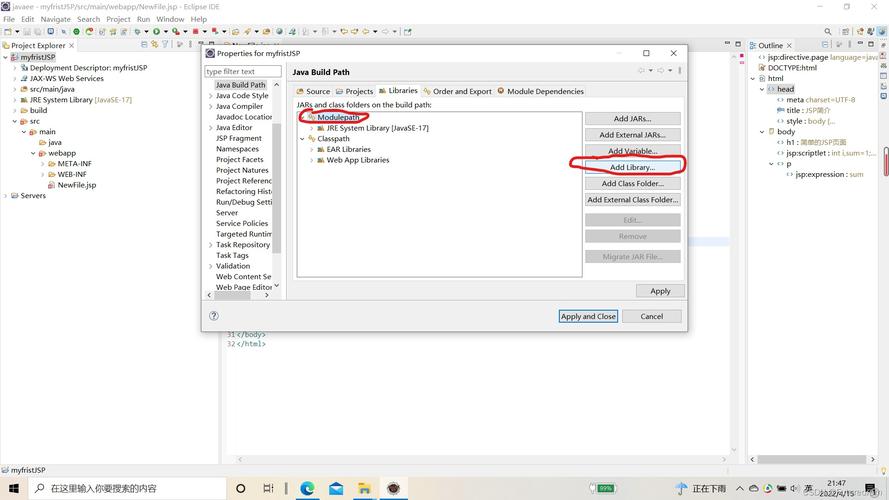Click the Run button in Eclipse toolbar
This screenshot has width=889, height=500.
point(157,32)
